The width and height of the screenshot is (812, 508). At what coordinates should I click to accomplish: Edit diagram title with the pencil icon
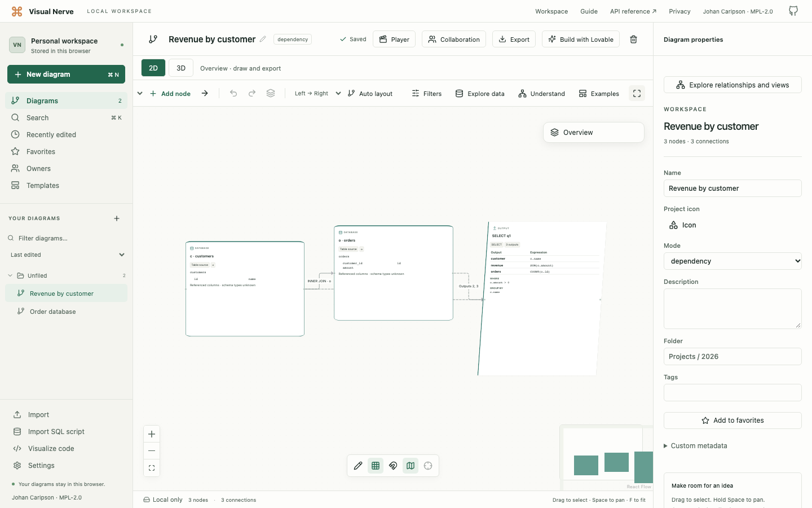coord(263,40)
